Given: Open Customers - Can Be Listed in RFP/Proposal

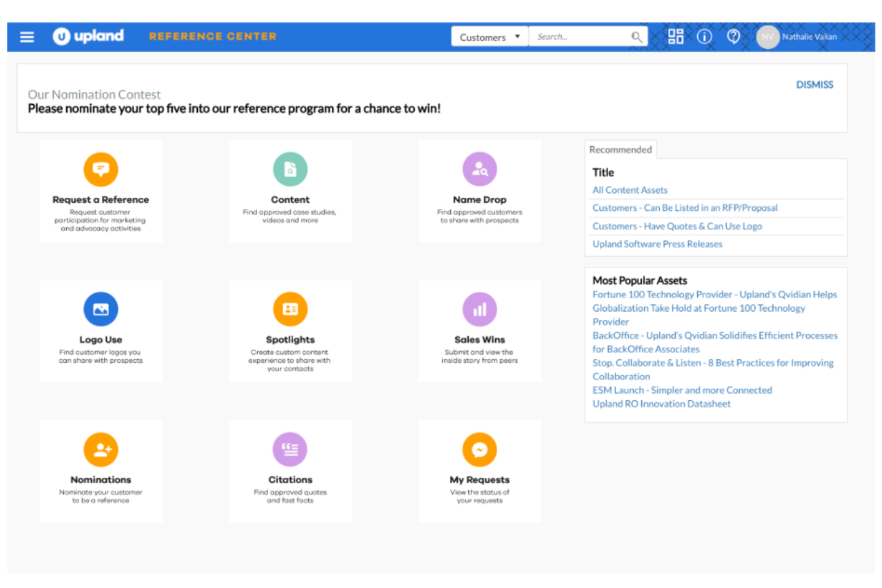Looking at the screenshot, I should coord(685,208).
